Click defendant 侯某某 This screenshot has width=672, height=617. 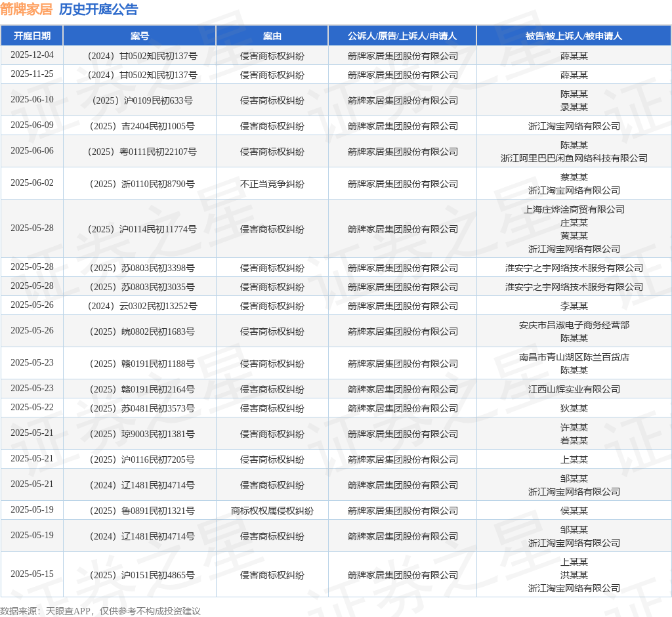[574, 511]
